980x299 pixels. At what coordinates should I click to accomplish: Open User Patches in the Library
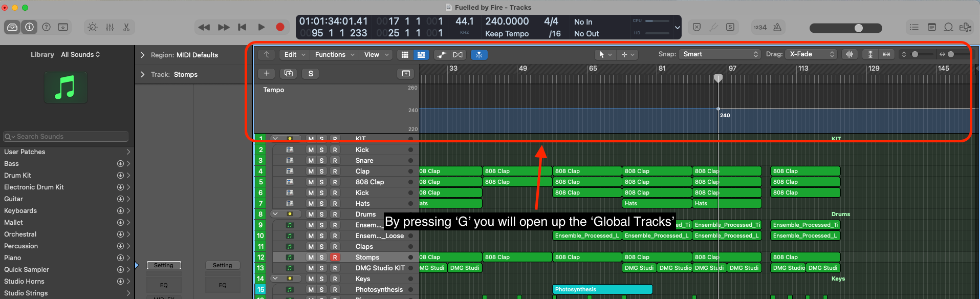[67, 152]
